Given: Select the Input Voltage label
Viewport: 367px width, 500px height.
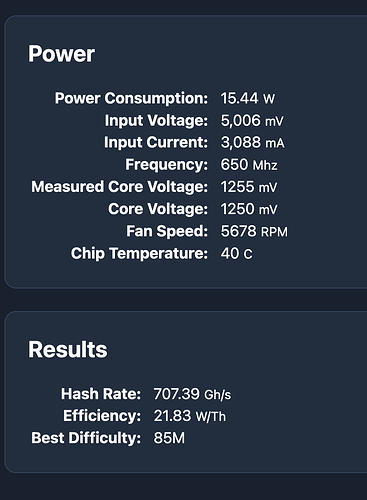Looking at the screenshot, I should coord(156,120).
